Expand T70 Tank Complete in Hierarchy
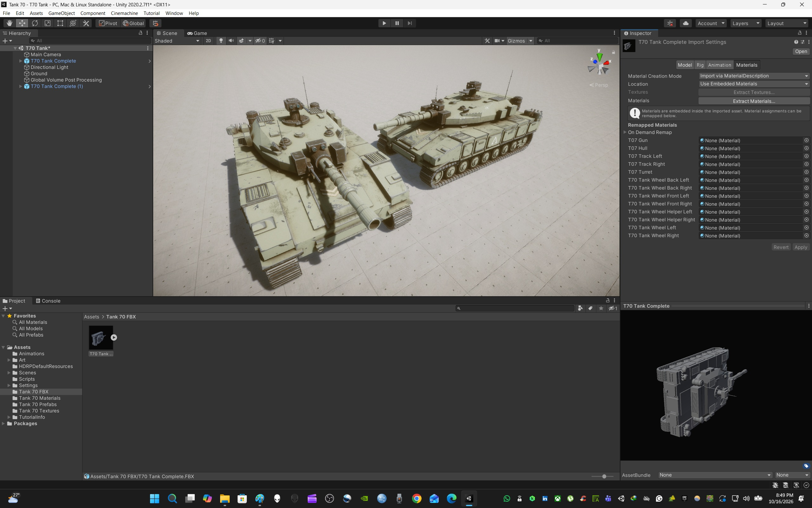This screenshot has width=812, height=508. tap(21, 61)
